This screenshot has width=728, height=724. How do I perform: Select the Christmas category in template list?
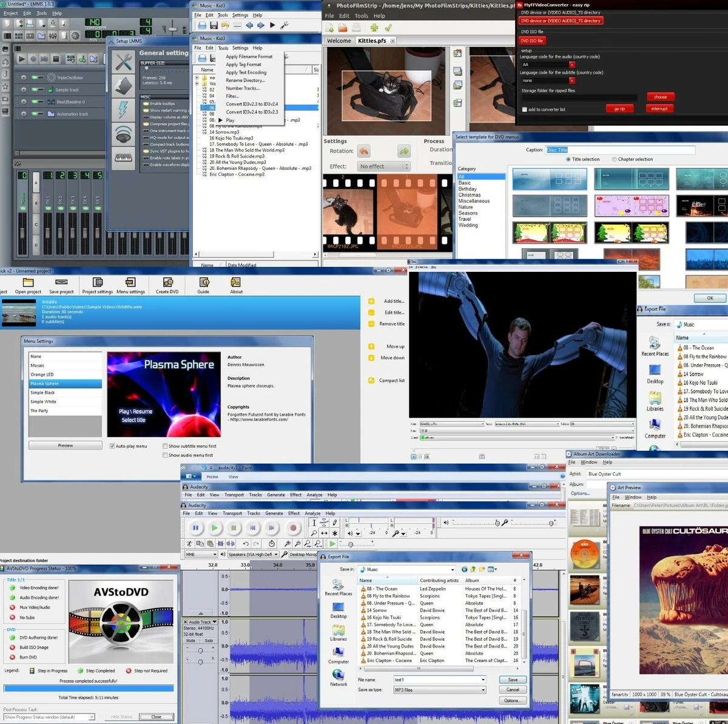tap(469, 195)
